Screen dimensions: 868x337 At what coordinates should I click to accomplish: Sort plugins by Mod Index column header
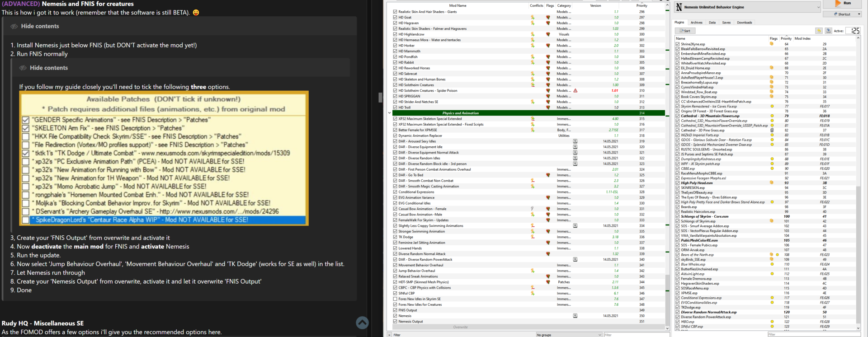(802, 38)
